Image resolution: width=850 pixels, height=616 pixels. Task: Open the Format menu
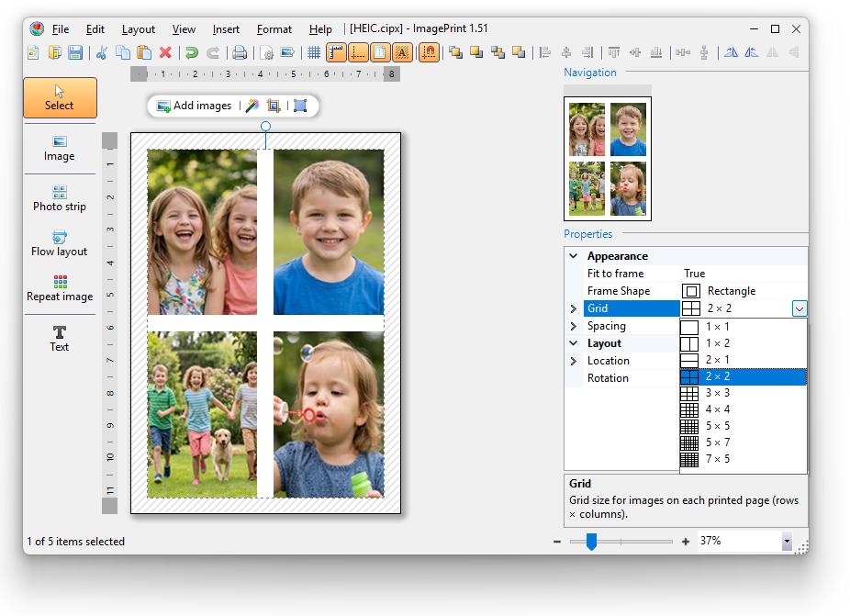click(274, 28)
